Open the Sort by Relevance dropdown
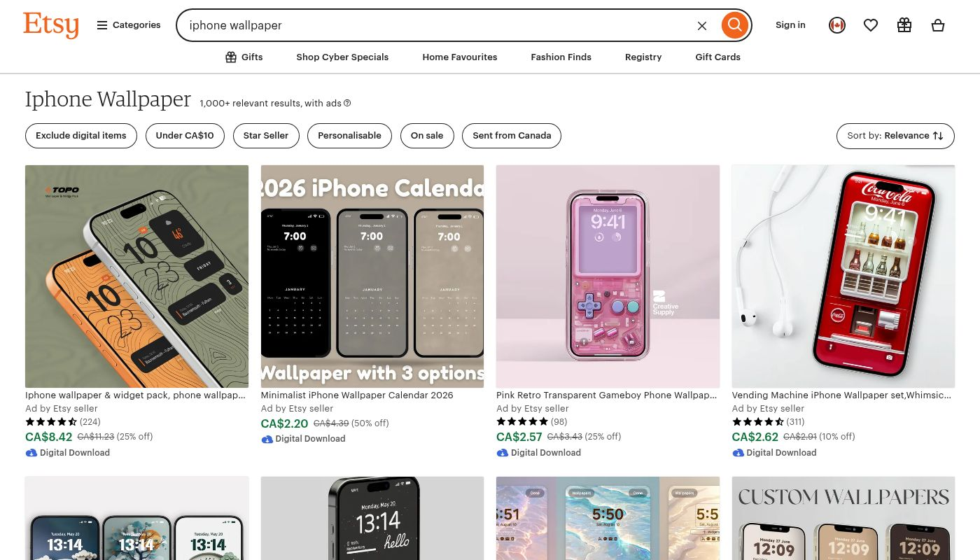The height and width of the screenshot is (560, 980). pyautogui.click(x=895, y=136)
